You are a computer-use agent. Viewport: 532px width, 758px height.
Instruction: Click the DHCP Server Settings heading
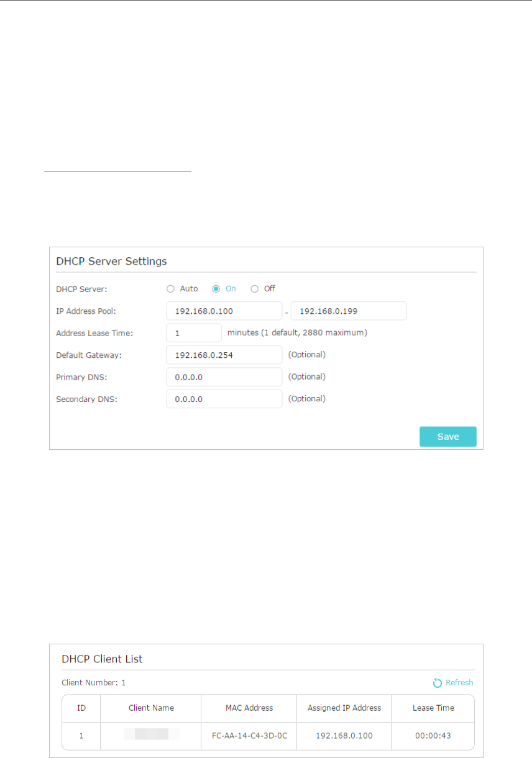pos(111,262)
